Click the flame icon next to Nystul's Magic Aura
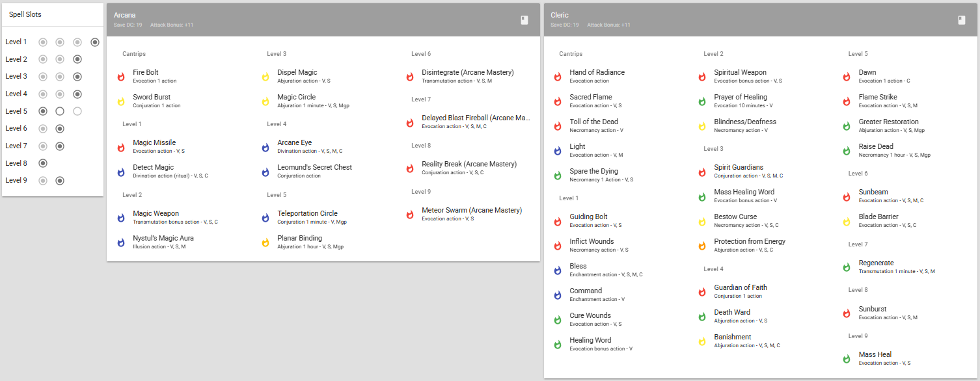 click(120, 243)
